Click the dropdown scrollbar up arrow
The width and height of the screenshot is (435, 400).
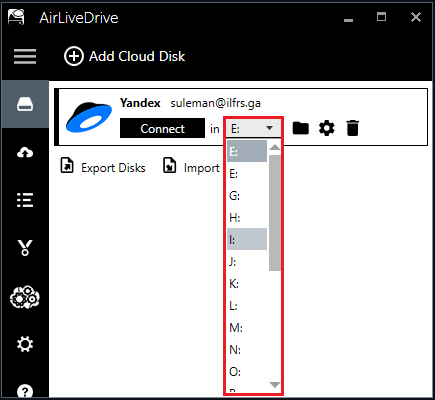coord(275,147)
